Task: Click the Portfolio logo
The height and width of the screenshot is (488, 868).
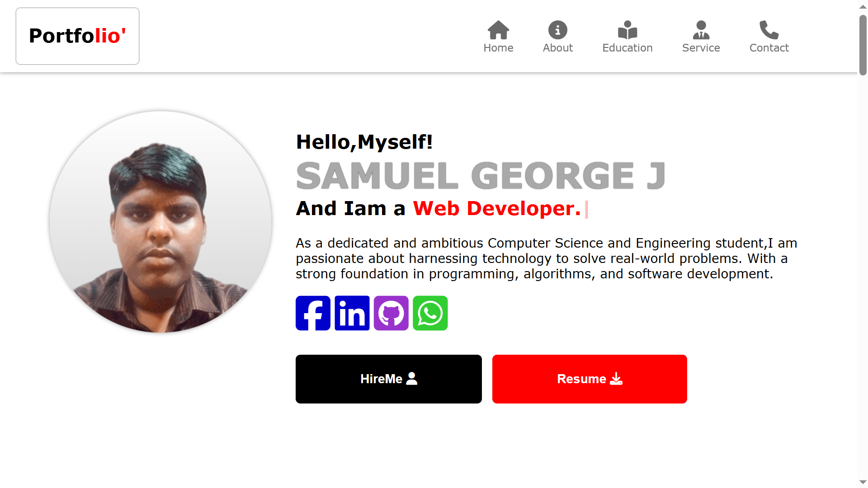Action: pos(77,36)
